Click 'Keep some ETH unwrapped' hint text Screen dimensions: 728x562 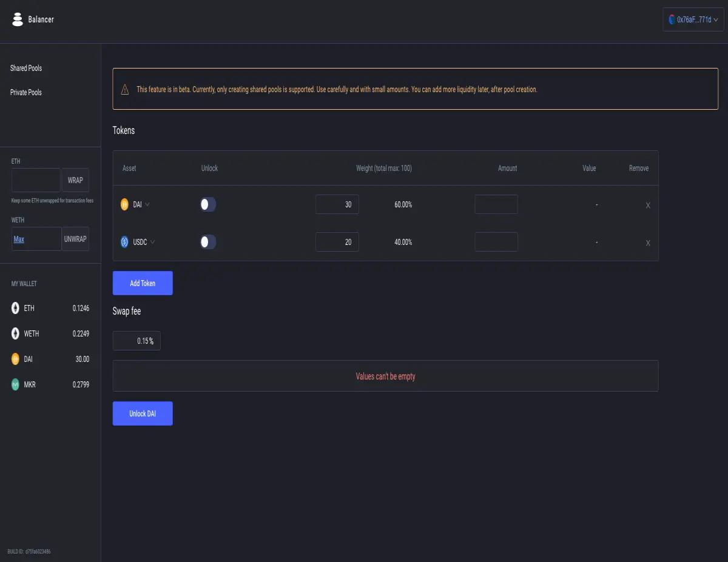[52, 200]
